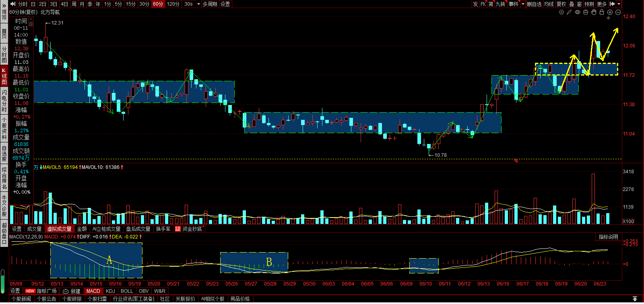Image resolution: width=644 pixels, height=304 pixels.
Task: Open 多周期 multi-period view
Action: tap(210, 4)
